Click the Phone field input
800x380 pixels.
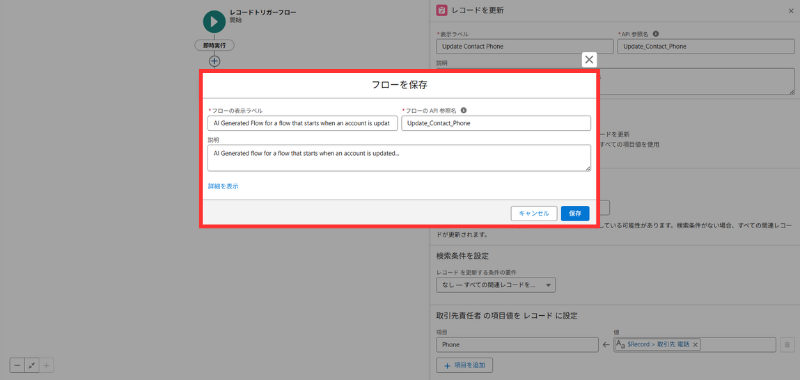pyautogui.click(x=517, y=345)
